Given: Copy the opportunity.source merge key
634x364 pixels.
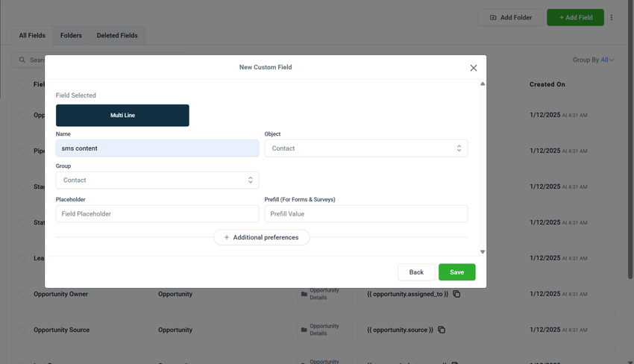Looking at the screenshot, I should pos(442,330).
